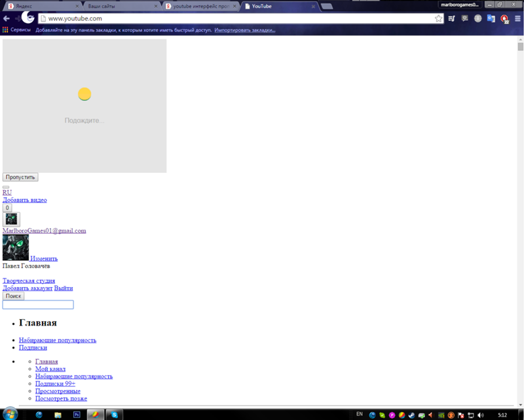Click the playlist-style extension icon
This screenshot has height=420, width=524.
(451, 18)
